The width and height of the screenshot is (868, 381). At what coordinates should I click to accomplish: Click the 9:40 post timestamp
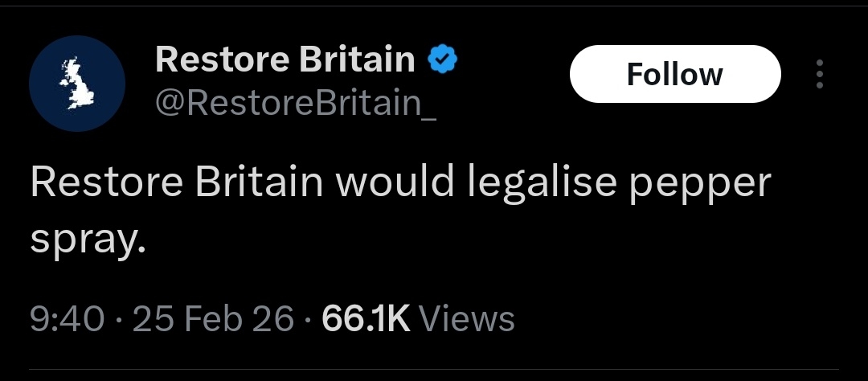coord(68,319)
